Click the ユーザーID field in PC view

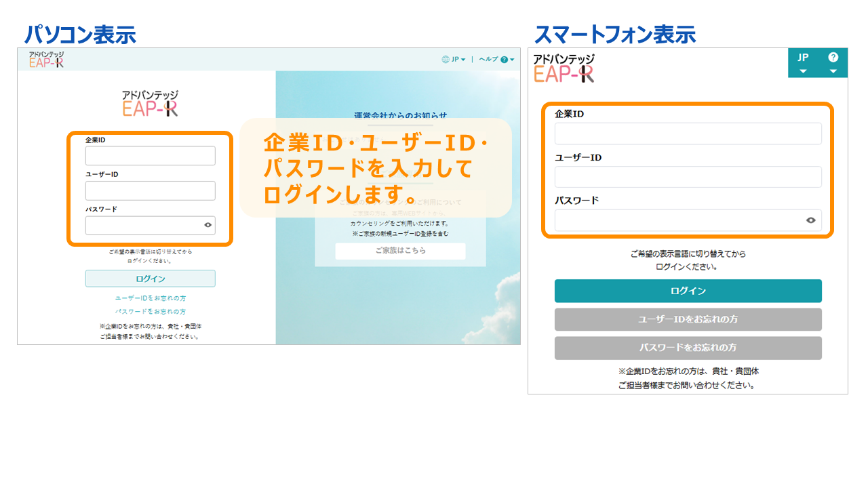tap(150, 190)
